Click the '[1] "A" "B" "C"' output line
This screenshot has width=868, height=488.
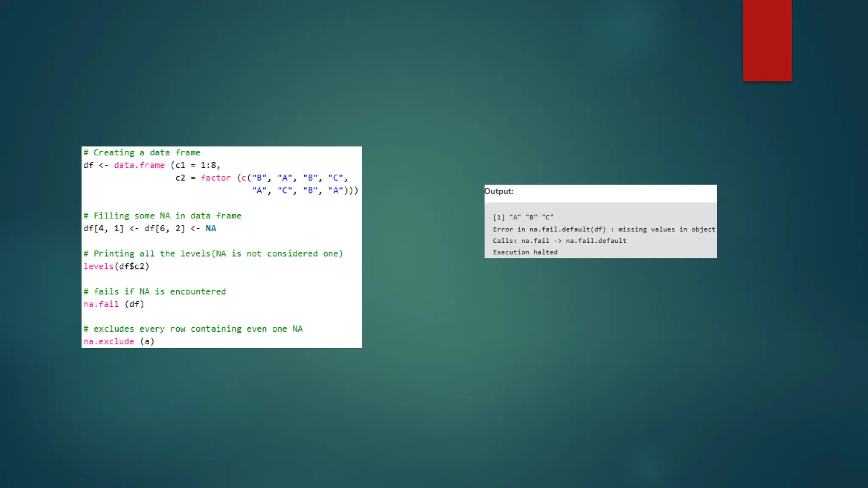523,217
